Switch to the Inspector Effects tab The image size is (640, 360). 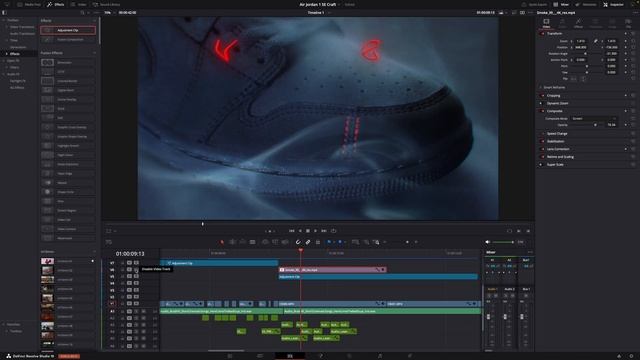pos(578,23)
